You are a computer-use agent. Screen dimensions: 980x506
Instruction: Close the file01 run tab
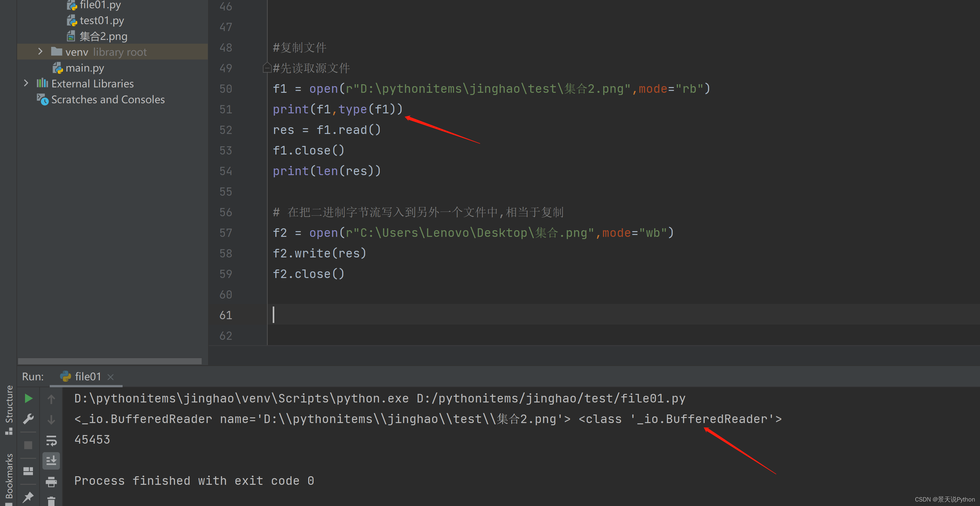(111, 376)
